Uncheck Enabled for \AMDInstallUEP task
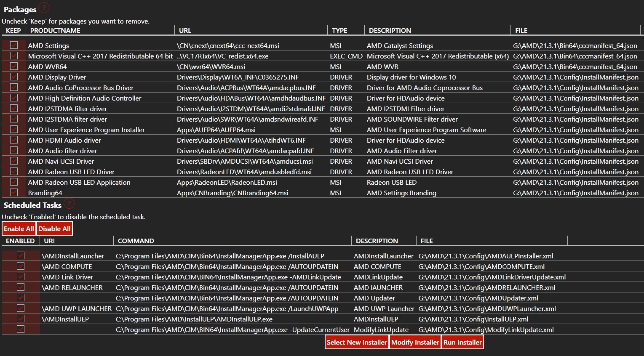This screenshot has height=356, width=644. 21,319
